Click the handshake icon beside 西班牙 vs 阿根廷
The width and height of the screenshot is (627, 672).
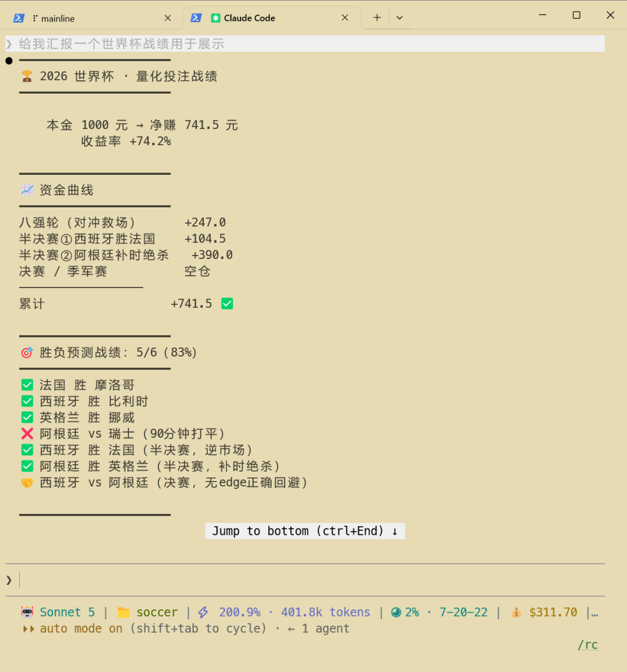click(27, 483)
